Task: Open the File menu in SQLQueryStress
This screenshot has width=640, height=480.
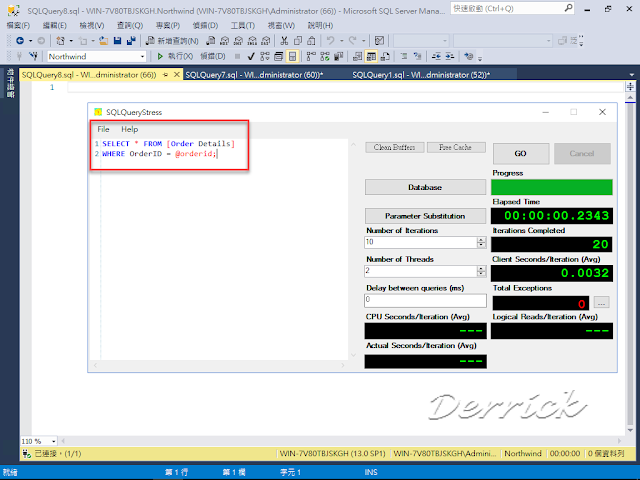Action: point(103,129)
